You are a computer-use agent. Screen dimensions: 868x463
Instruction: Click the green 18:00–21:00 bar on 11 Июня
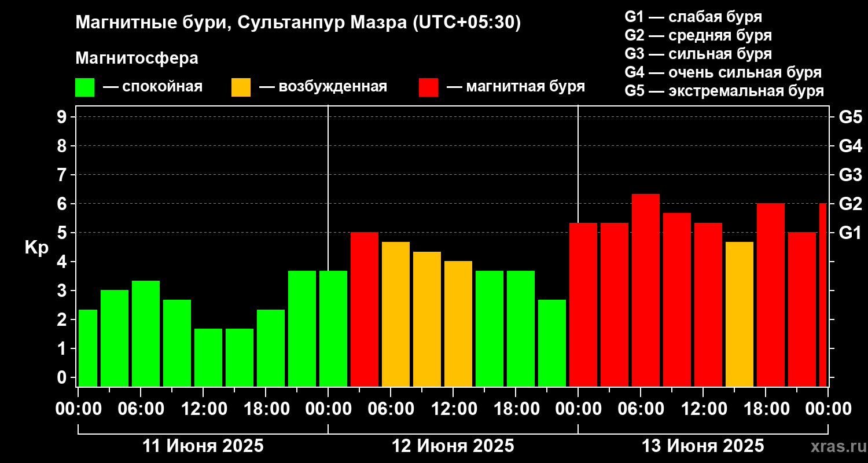point(271,348)
